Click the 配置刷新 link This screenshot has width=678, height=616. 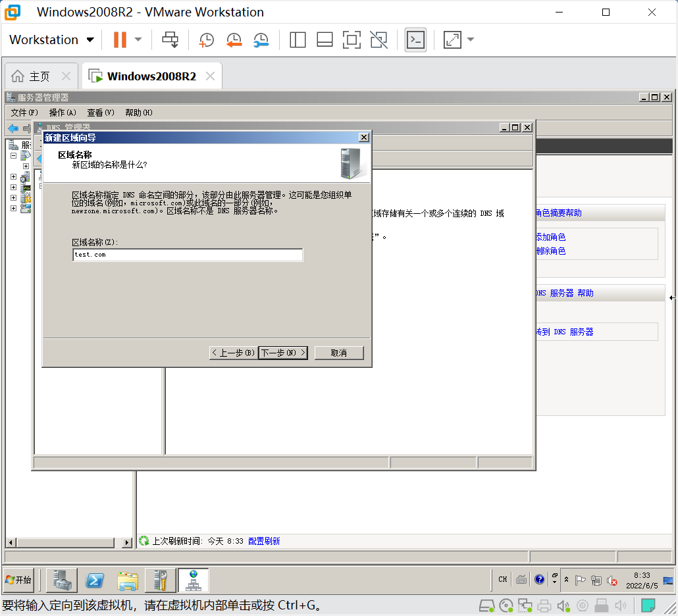(264, 541)
